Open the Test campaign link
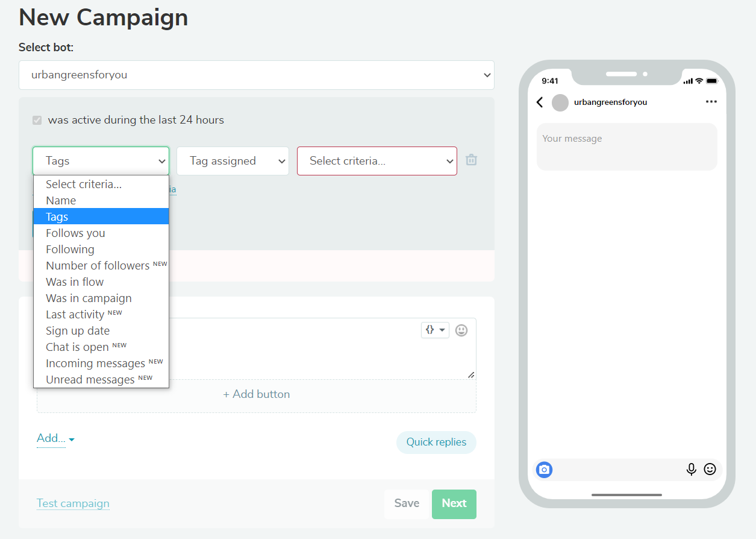Viewport: 756px width, 539px height. tap(73, 503)
